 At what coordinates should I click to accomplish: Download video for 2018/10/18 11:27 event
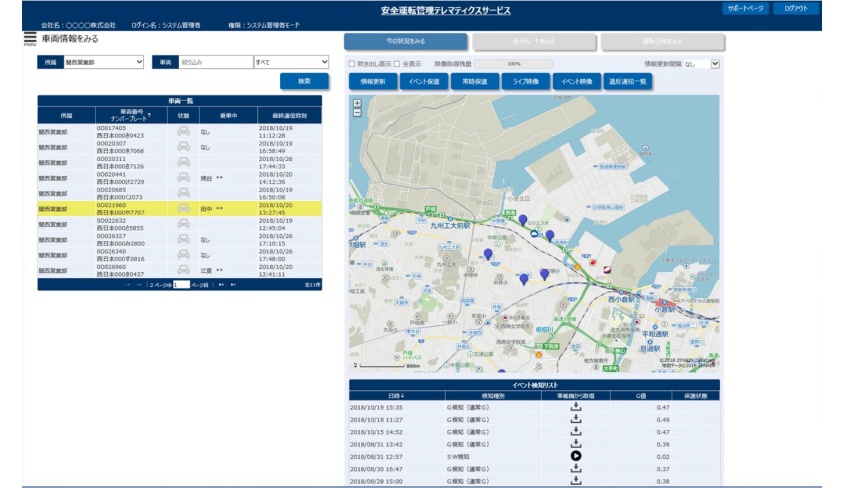pos(576,419)
